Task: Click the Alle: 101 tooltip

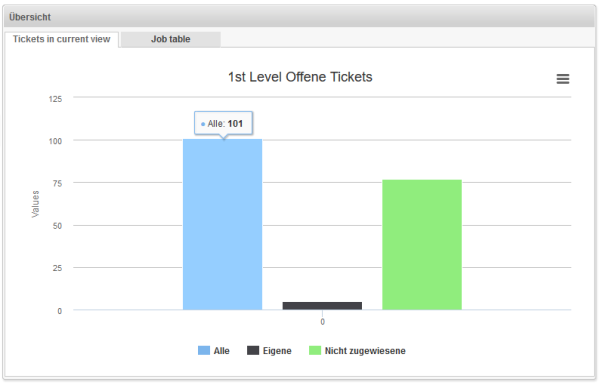Action: [x=223, y=123]
